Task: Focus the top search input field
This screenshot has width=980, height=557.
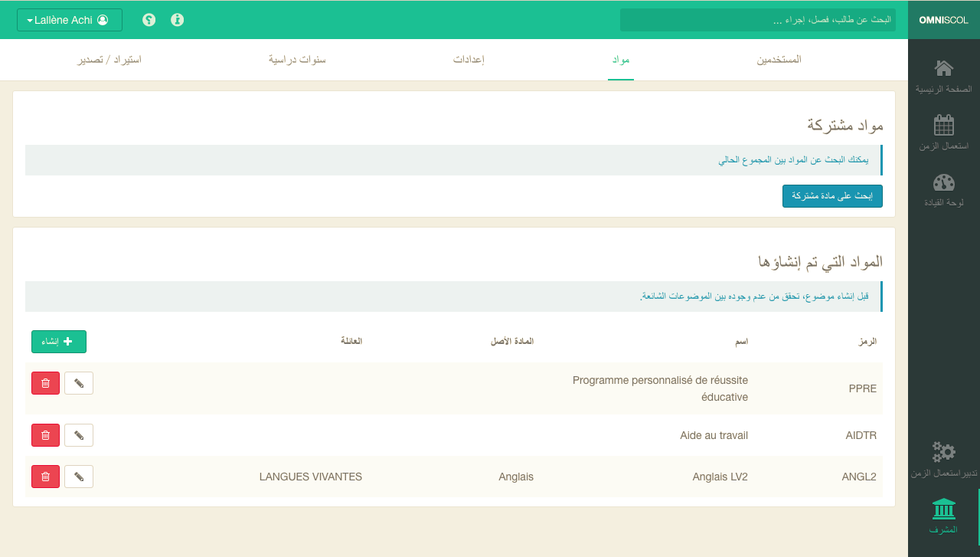Action: coord(757,20)
